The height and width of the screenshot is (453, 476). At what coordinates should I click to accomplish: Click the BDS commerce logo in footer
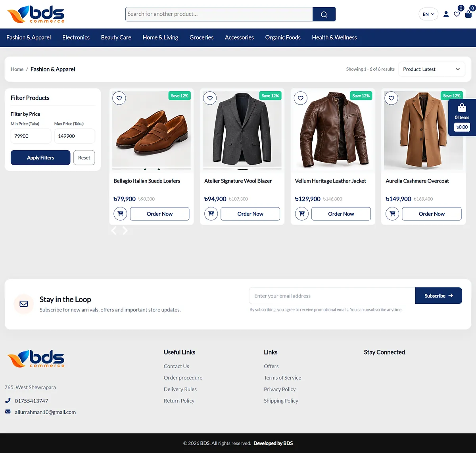36,359
